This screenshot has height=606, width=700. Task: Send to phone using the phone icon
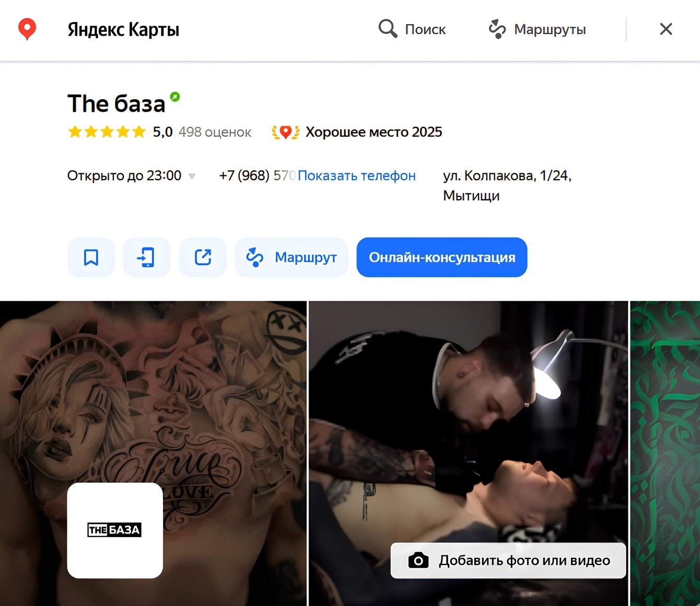coord(147,257)
